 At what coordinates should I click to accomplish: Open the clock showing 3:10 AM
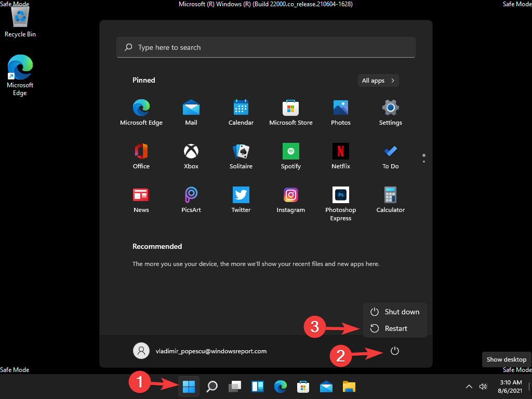point(511,387)
